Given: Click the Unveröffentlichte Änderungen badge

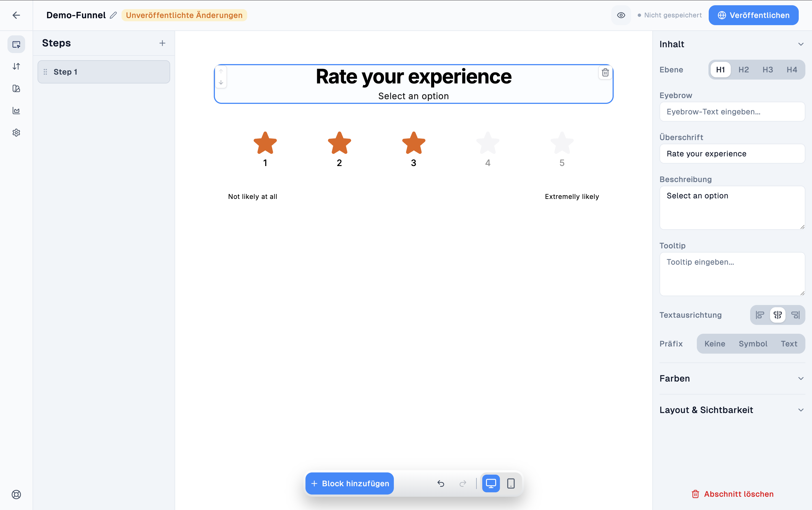Looking at the screenshot, I should point(184,15).
